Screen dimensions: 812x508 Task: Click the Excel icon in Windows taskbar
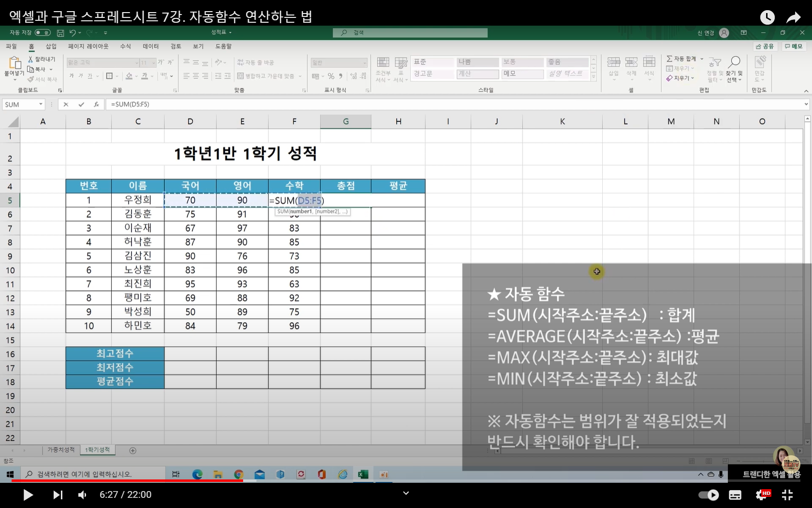click(363, 475)
